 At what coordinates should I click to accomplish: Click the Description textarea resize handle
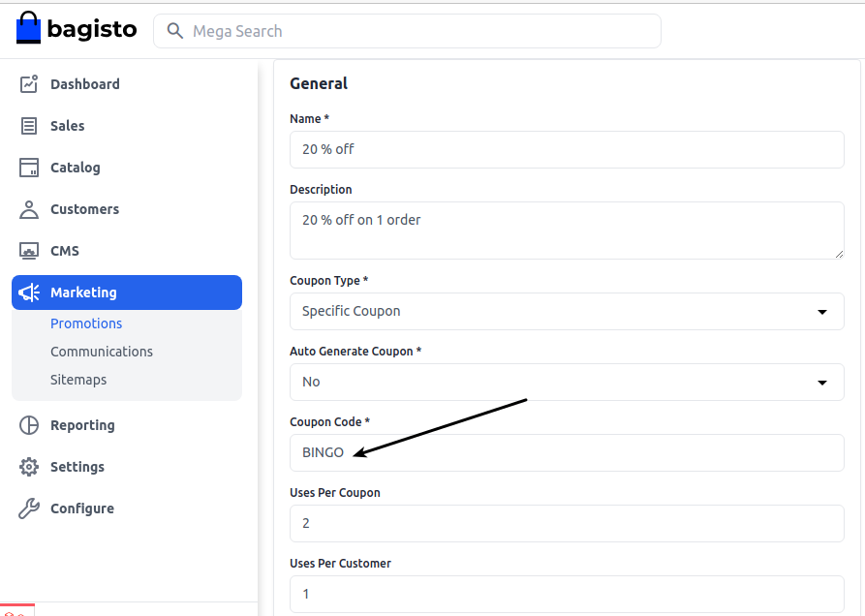coord(839,254)
